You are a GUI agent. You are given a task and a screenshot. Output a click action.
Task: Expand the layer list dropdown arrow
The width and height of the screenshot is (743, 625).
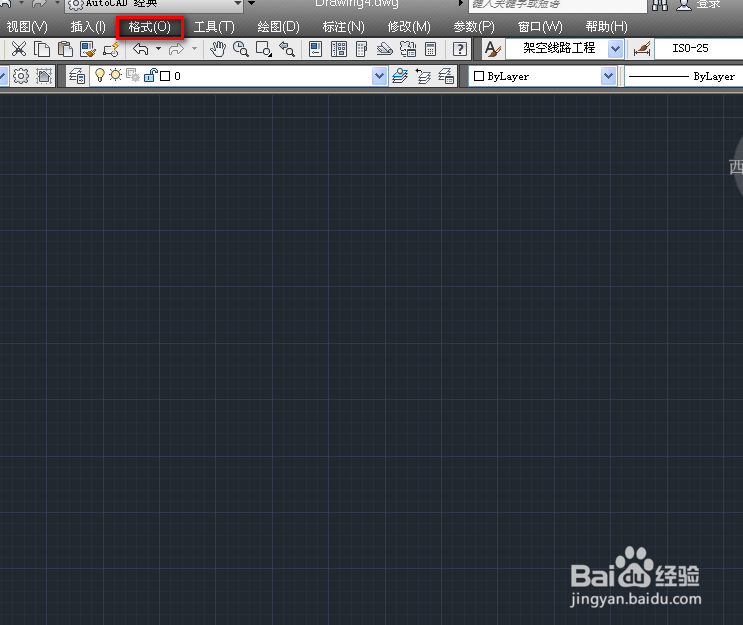379,76
